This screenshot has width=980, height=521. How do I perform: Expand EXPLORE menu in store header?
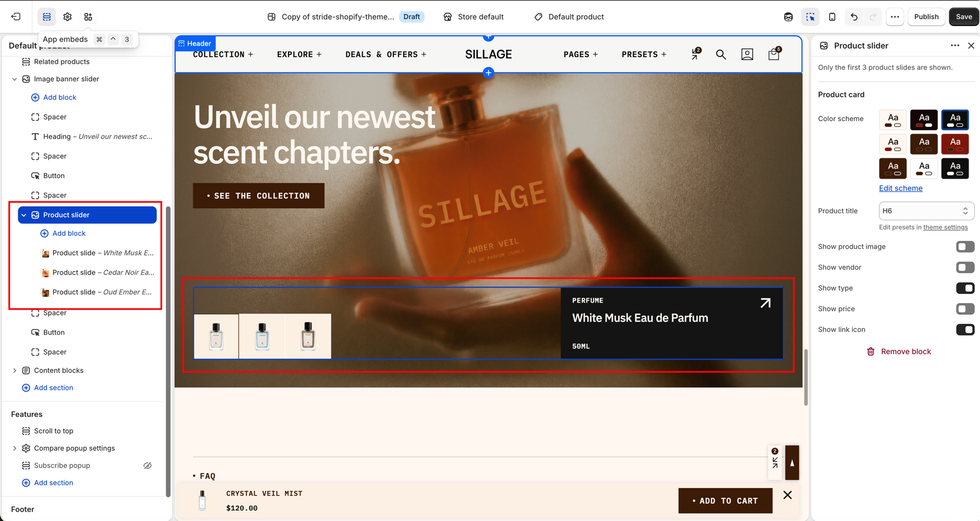(x=299, y=54)
